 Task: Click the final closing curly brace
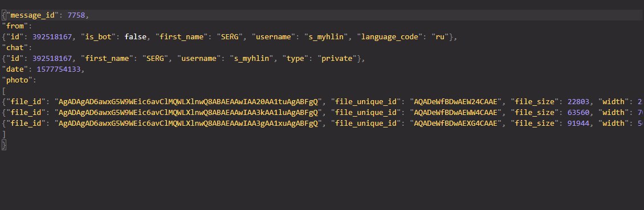[x=3, y=145]
